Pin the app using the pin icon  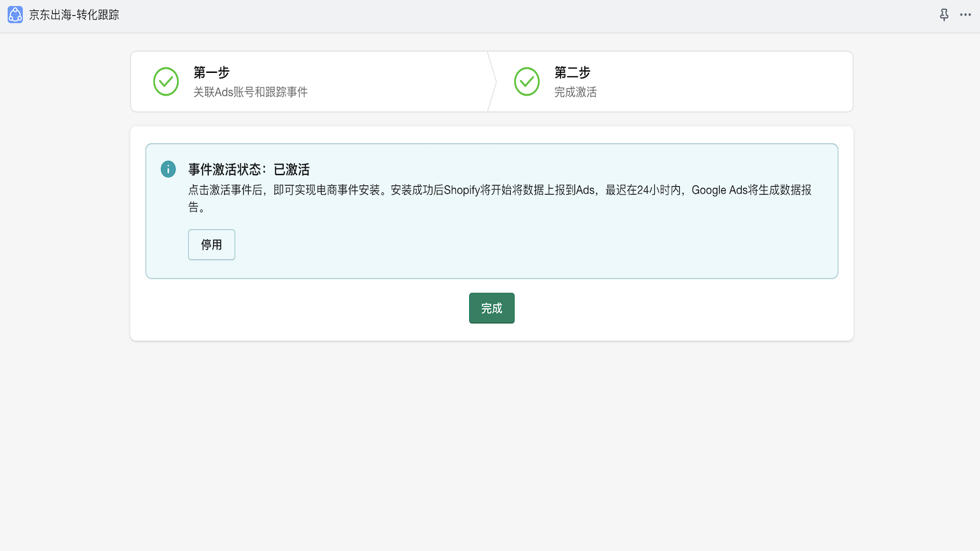[944, 15]
